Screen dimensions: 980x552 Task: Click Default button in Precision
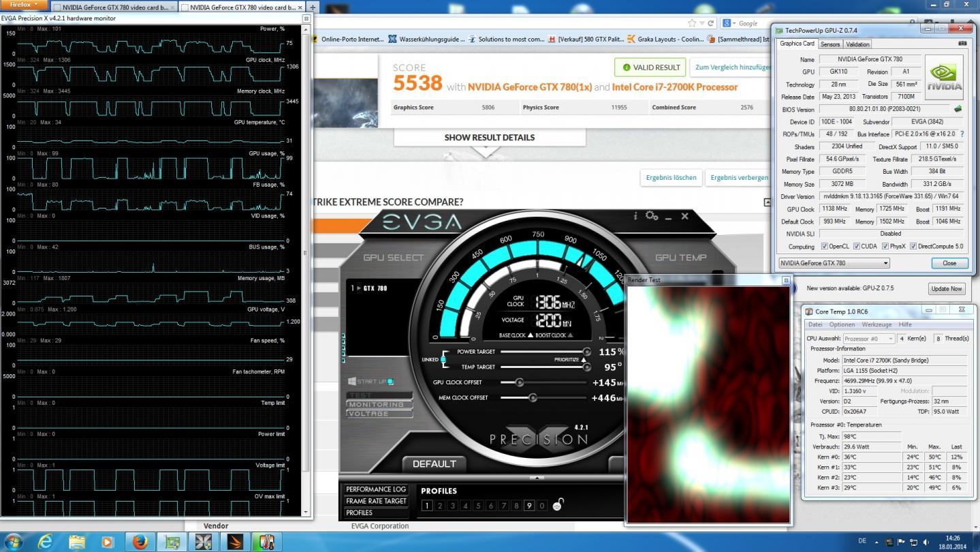coord(434,464)
